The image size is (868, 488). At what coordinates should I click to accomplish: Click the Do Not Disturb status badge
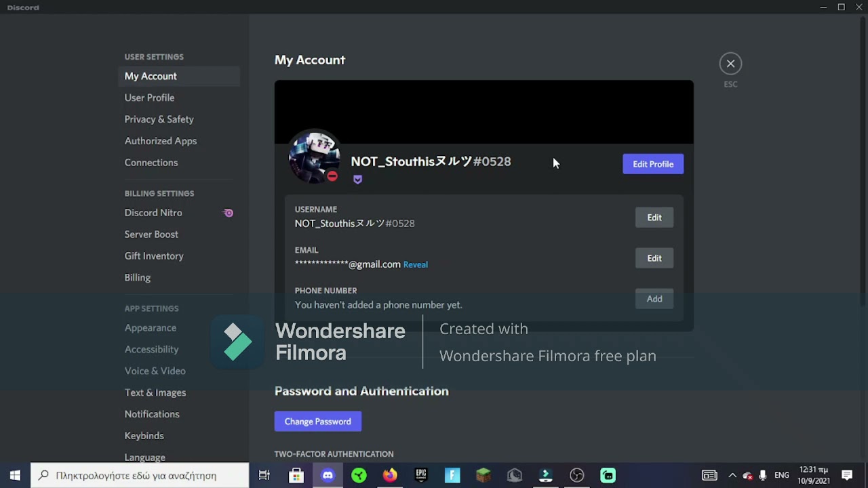(x=332, y=176)
